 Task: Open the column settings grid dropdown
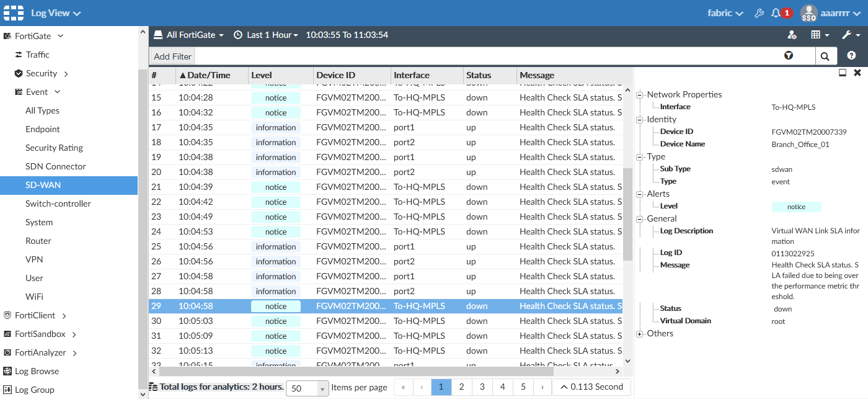coord(820,35)
